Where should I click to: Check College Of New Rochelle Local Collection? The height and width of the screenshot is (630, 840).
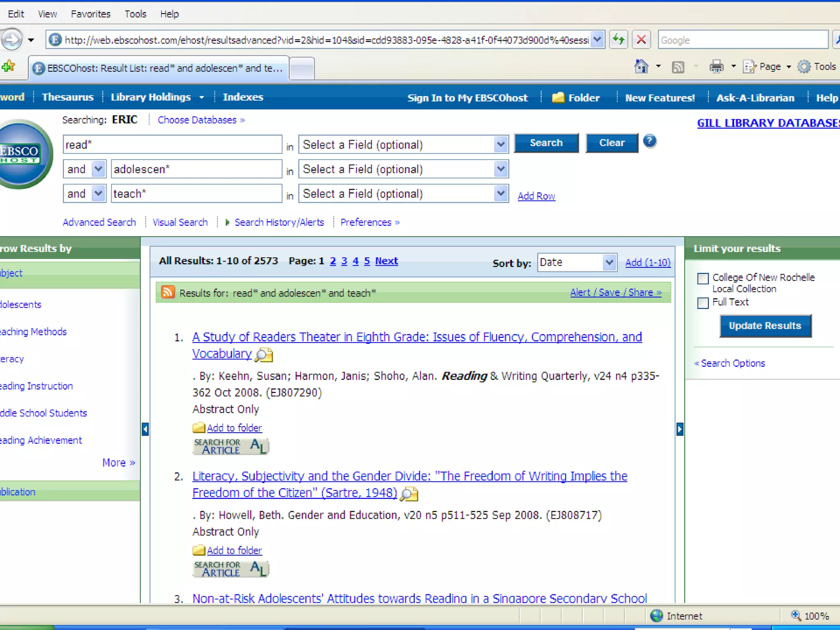point(703,278)
